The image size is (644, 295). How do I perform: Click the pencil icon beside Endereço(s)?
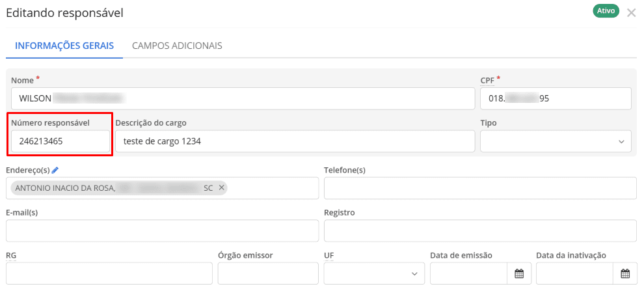(55, 170)
